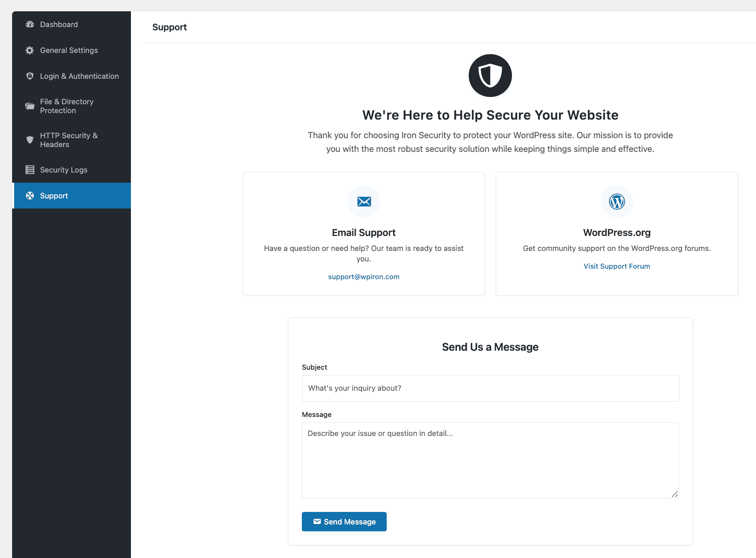Image resolution: width=756 pixels, height=558 pixels.
Task: Click the Dashboard gauge icon
Action: click(x=30, y=24)
